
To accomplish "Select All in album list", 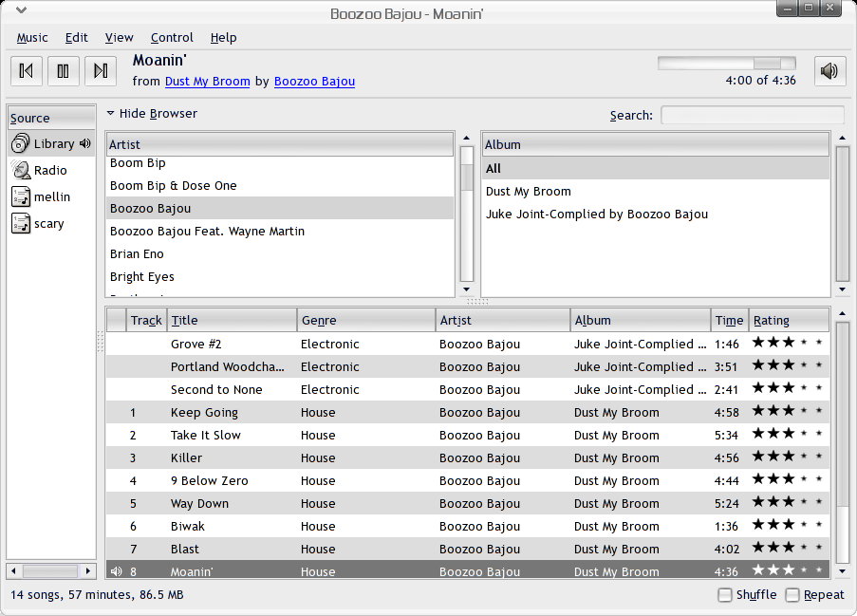I will click(656, 168).
